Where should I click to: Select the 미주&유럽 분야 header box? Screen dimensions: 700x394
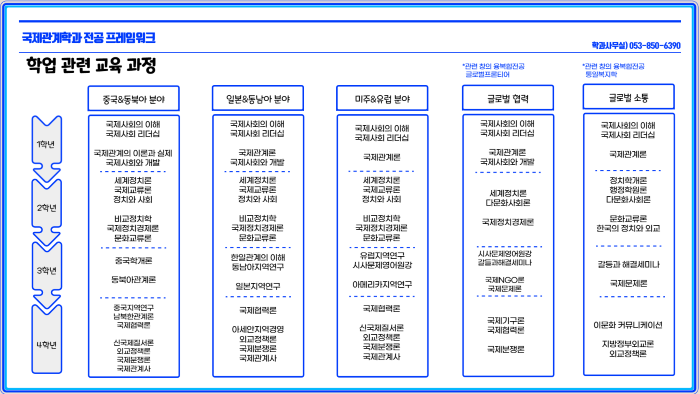point(382,99)
